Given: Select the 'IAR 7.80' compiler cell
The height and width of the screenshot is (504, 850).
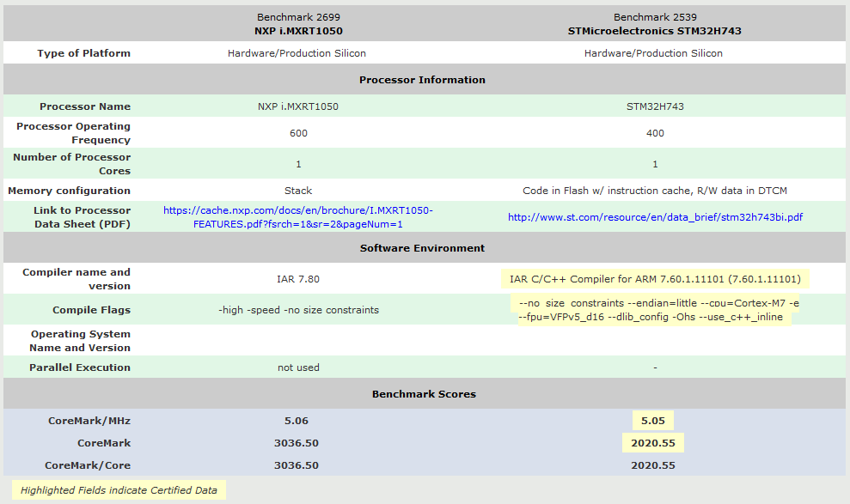Looking at the screenshot, I should [298, 279].
